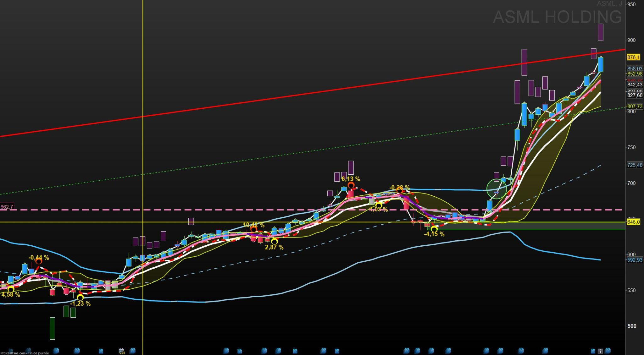Click the pink 662,7 level label
The width and height of the screenshot is (644, 355).
pos(7,207)
